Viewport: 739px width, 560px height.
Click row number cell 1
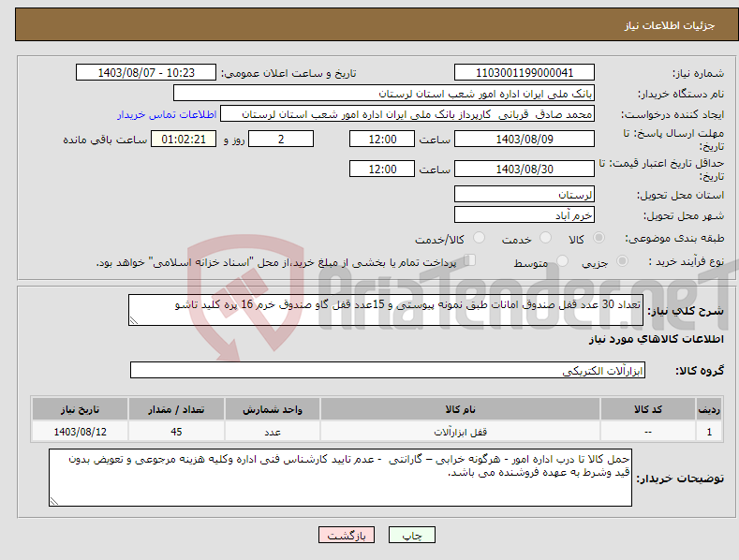[709, 432]
